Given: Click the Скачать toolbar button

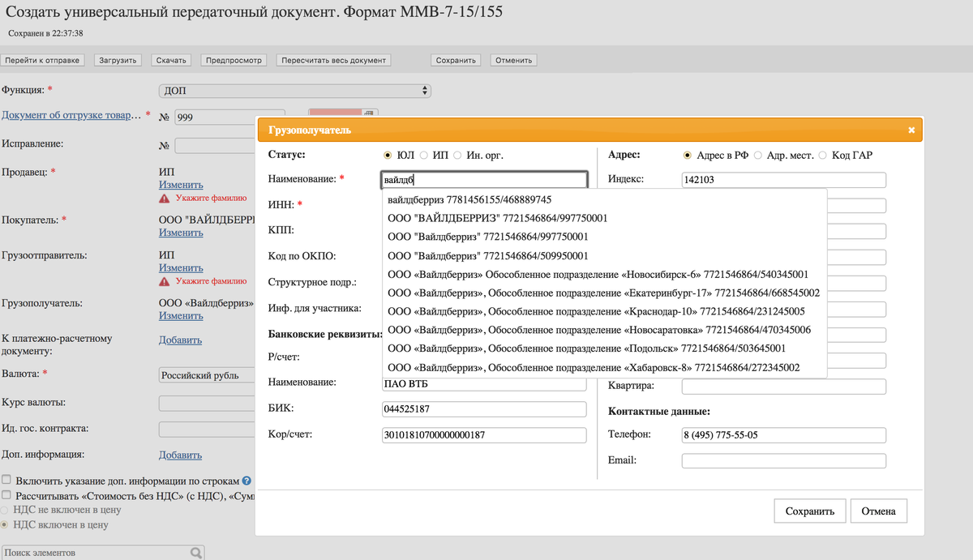Looking at the screenshot, I should click(171, 60).
